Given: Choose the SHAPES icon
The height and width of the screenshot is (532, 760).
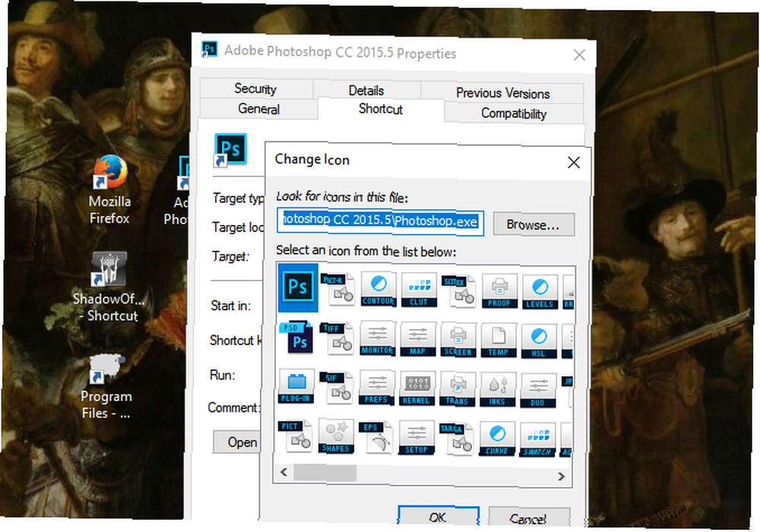Looking at the screenshot, I should point(336,436).
